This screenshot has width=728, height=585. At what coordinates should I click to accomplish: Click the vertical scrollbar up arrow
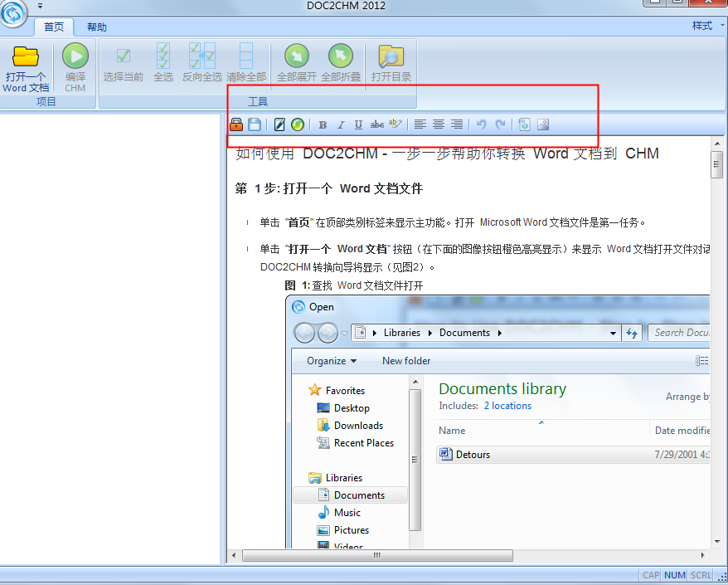click(717, 144)
